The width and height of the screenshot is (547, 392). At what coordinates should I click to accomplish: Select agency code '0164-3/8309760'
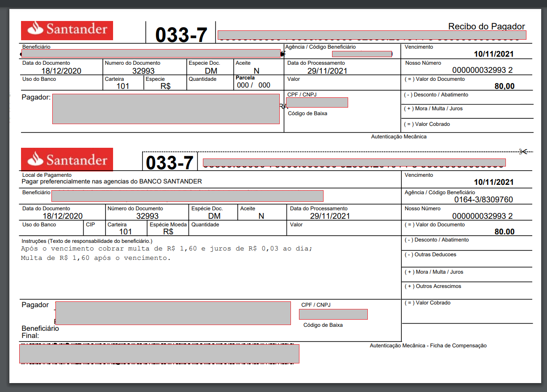coord(484,200)
